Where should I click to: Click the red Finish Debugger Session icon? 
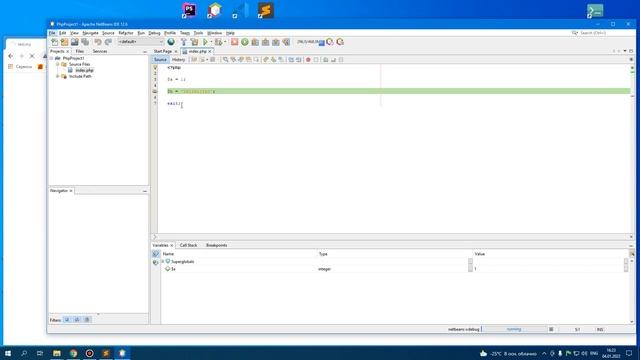[x=234, y=42]
